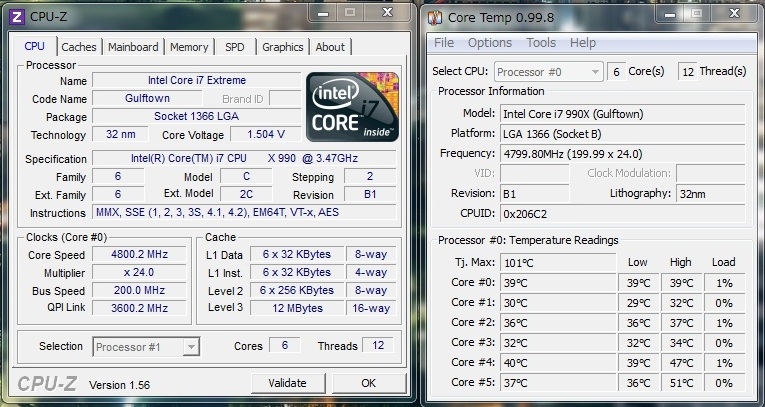Click the Name field Intel Core i7 Extreme
Viewport: 765px width, 407px height.
point(197,80)
